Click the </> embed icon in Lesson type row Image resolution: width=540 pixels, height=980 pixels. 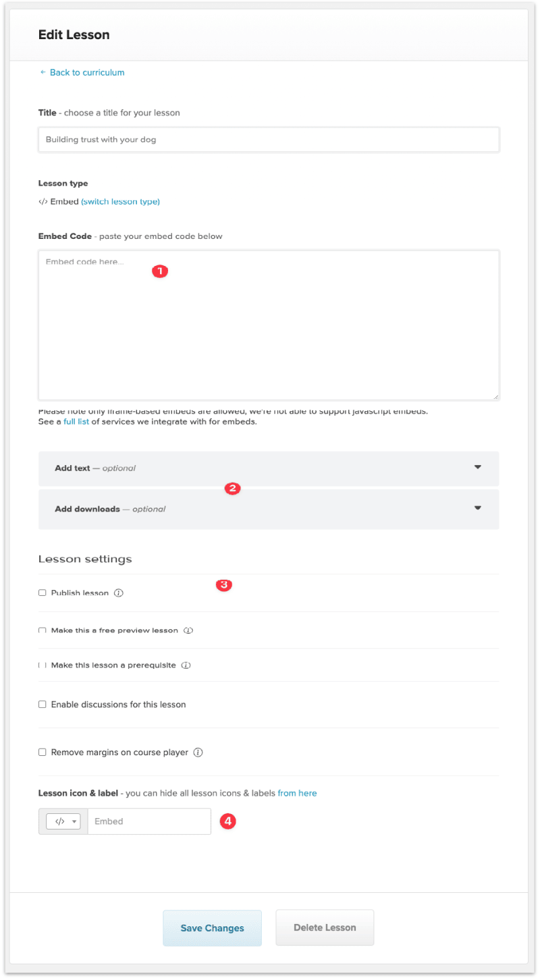coord(43,201)
